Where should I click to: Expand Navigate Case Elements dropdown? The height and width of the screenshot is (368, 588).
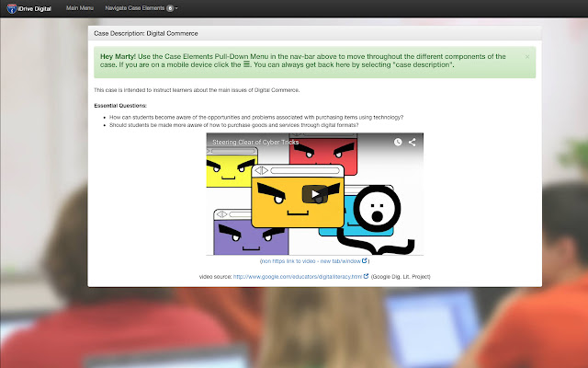(141, 8)
